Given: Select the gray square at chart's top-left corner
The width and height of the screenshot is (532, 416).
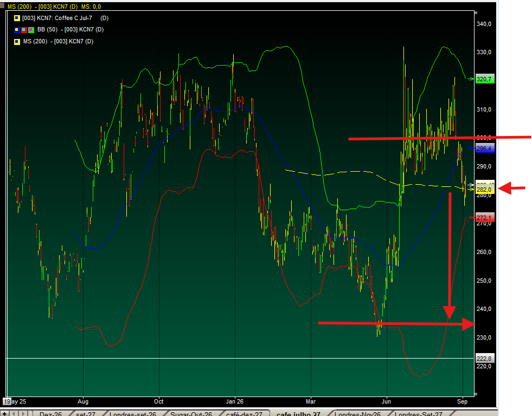Looking at the screenshot, I should [2, 5].
